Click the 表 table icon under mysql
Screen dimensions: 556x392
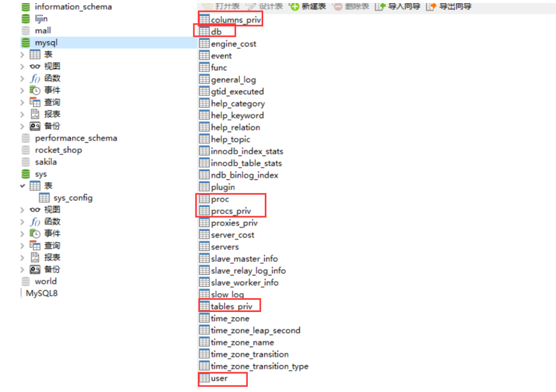coord(35,54)
